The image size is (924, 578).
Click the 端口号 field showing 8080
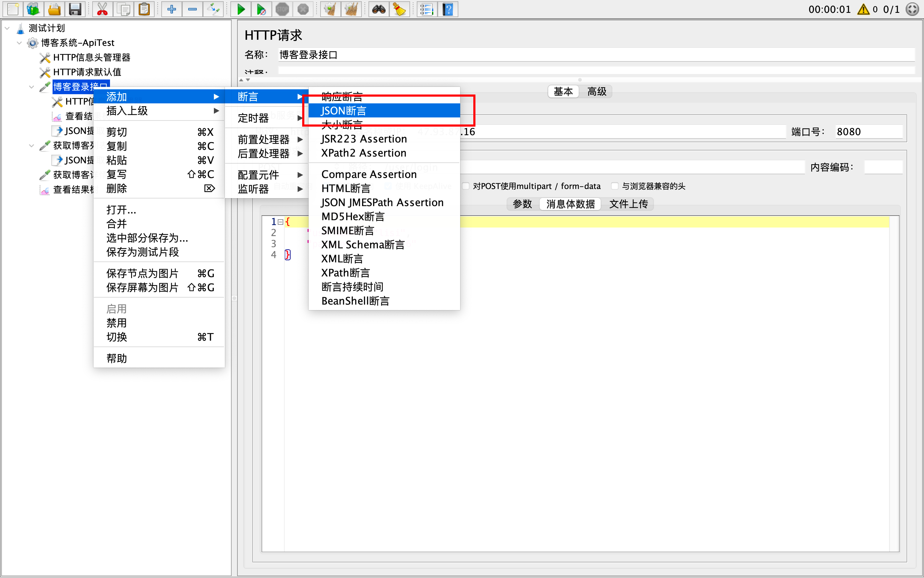[x=869, y=132]
